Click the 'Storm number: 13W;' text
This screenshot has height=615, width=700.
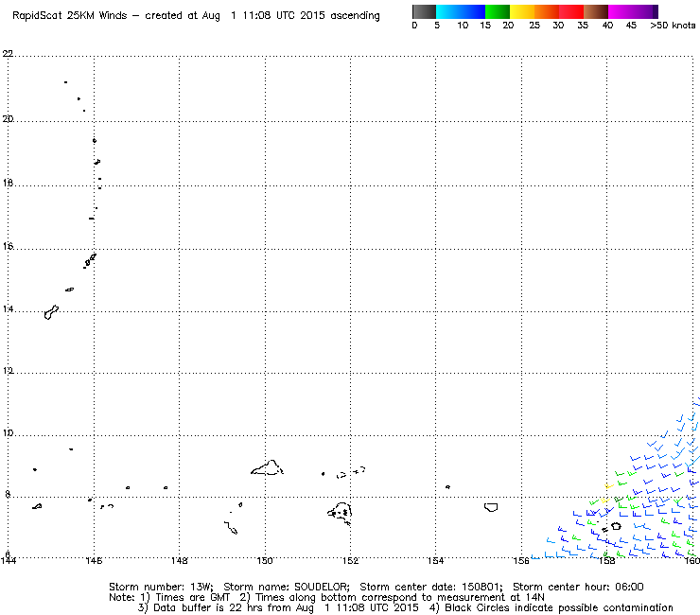[x=161, y=587]
